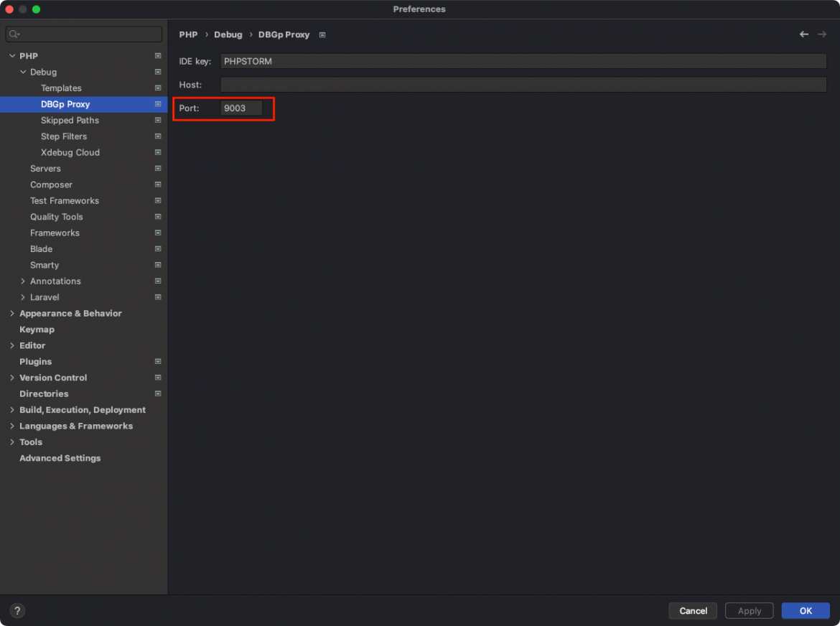Click the project-level icon on Quality Tools row
This screenshot has height=626, width=840.
(158, 216)
